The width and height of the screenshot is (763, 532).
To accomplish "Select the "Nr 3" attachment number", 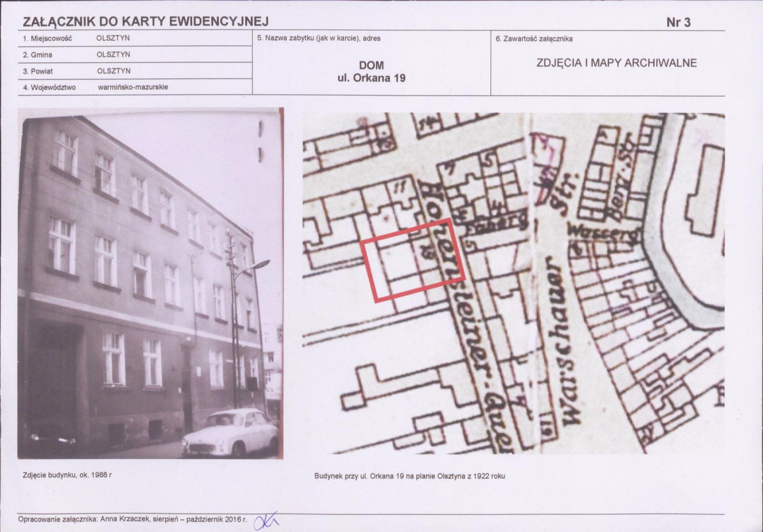I will pyautogui.click(x=678, y=22).
